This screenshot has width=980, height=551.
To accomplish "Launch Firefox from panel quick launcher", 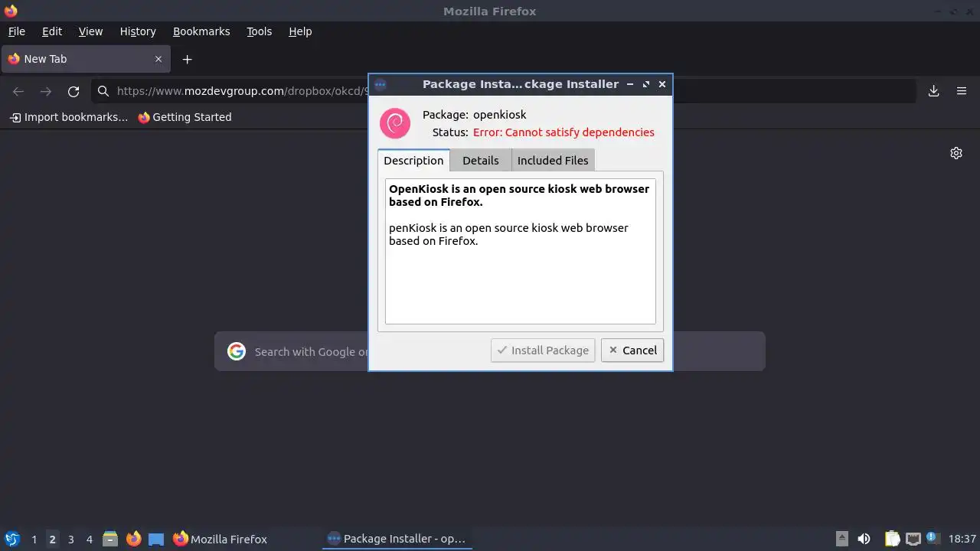I will pyautogui.click(x=133, y=539).
